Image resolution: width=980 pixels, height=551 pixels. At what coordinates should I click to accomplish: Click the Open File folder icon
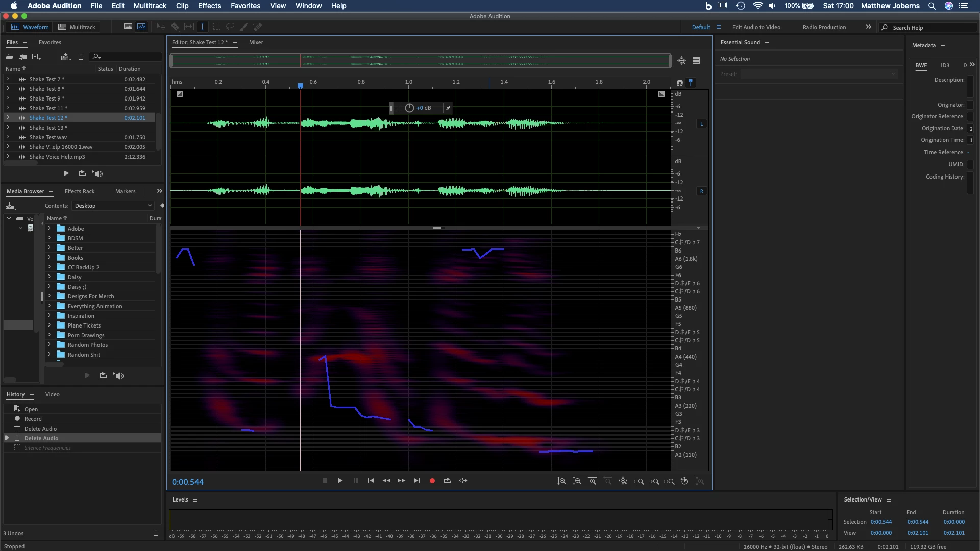point(9,57)
